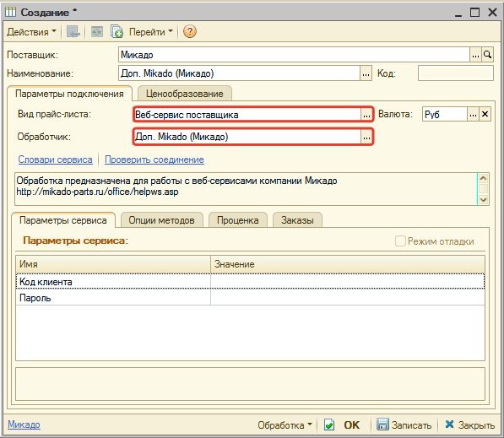
Task: Click the green checkmark document icon
Action: point(328,424)
